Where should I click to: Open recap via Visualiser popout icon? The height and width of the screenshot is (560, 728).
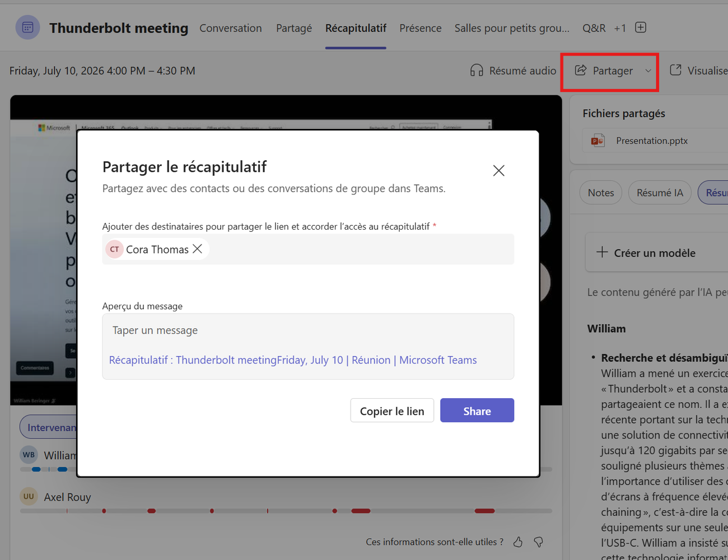coord(676,70)
